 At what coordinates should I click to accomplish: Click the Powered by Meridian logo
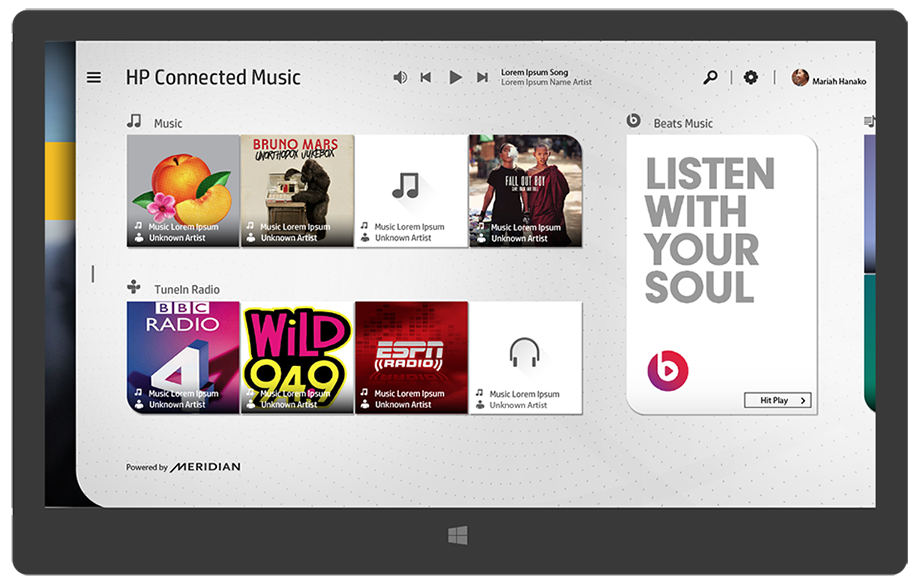tap(183, 467)
